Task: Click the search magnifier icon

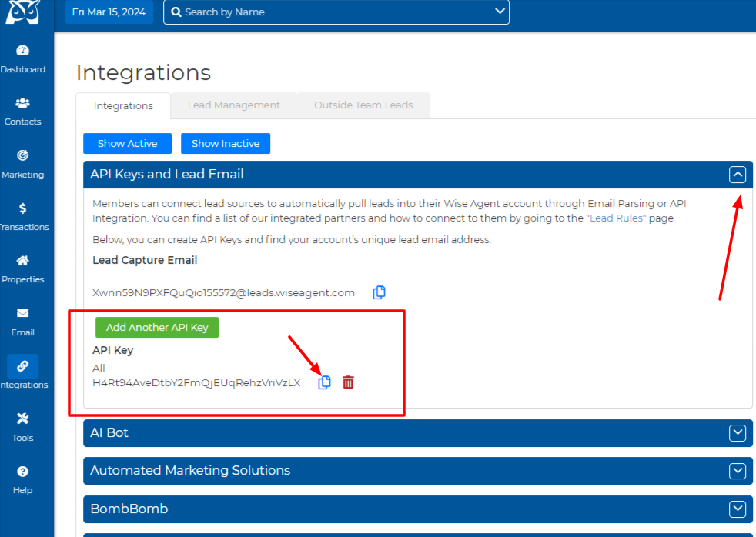Action: coord(176,12)
